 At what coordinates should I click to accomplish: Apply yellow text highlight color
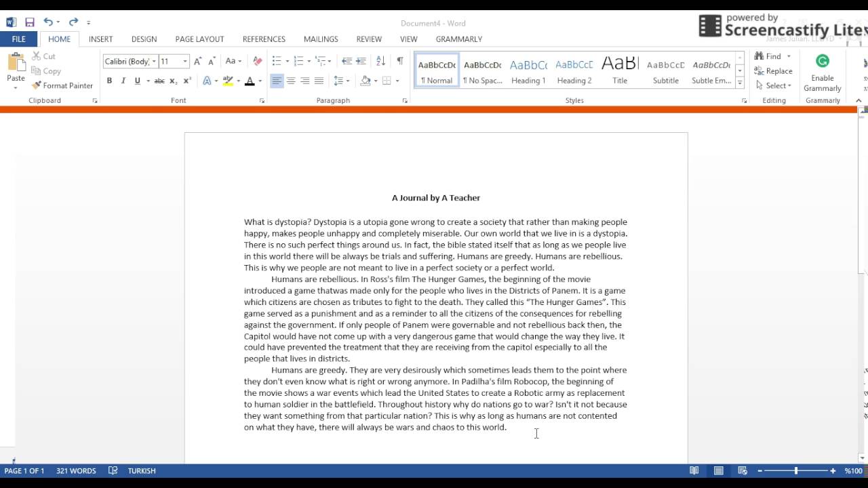[x=228, y=81]
